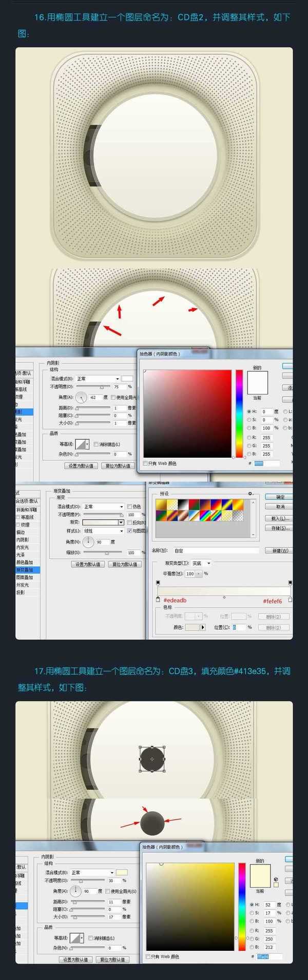Viewport: 308px width, 980px height.
Task: Select 投影 in the layer style list
Action: pos(20,592)
